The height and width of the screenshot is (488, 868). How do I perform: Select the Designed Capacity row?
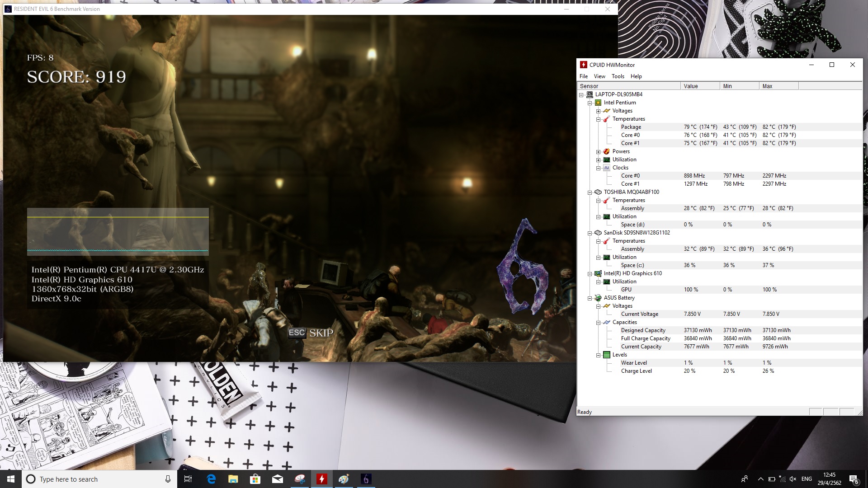click(x=720, y=330)
